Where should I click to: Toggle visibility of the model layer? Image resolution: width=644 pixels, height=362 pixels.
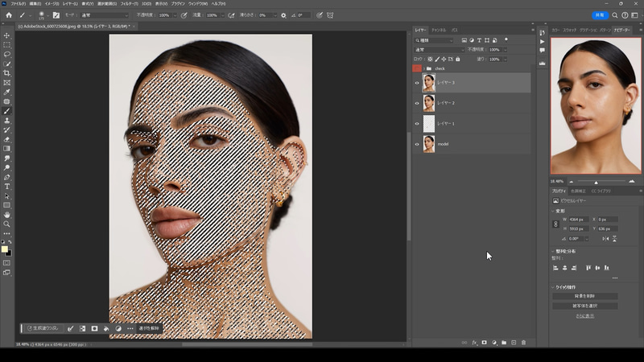(x=417, y=144)
